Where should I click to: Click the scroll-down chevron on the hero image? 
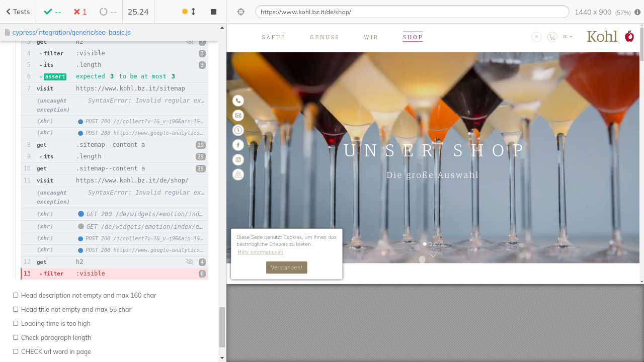[433, 255]
